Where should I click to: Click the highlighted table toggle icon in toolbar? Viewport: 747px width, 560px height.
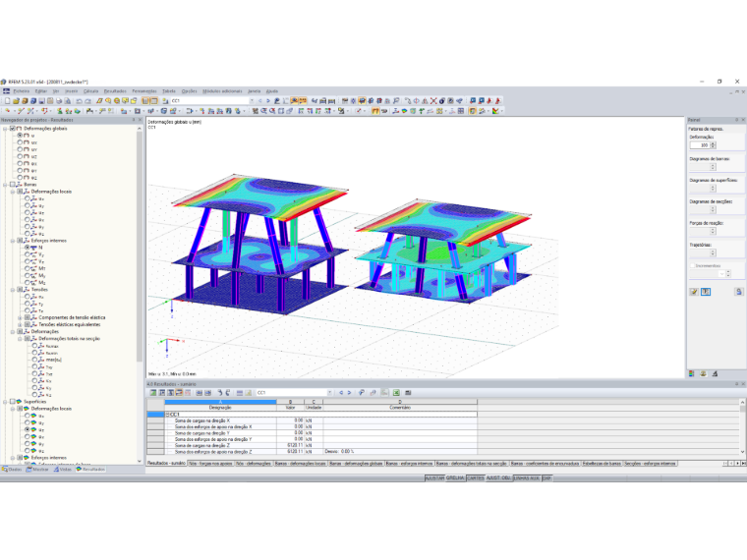(154, 101)
